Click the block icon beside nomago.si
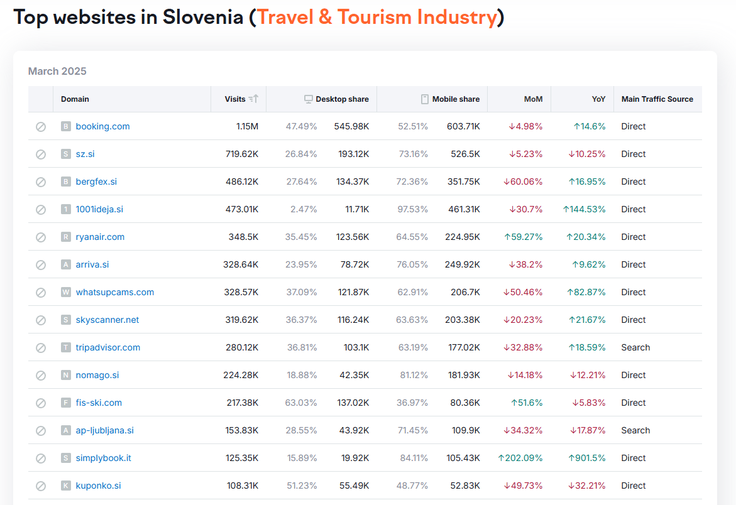Viewport: 736px width, 505px height. pos(41,375)
